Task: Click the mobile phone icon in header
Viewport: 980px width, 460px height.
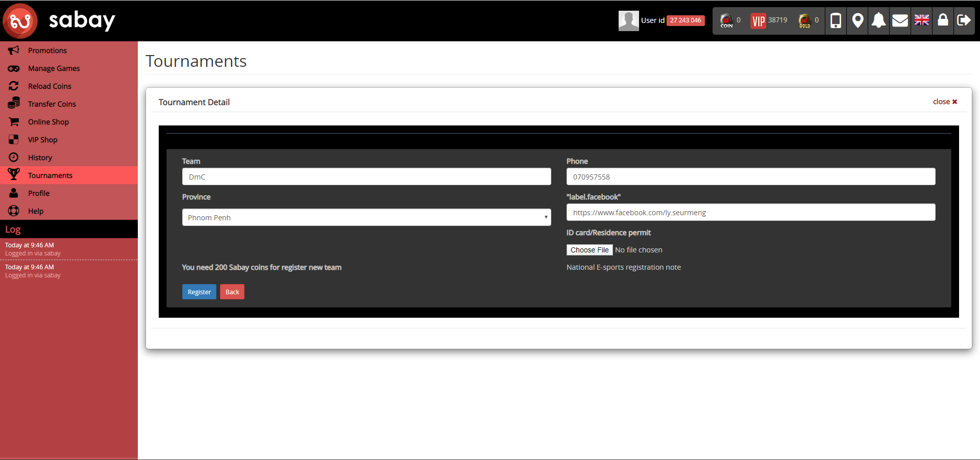Action: pos(836,20)
